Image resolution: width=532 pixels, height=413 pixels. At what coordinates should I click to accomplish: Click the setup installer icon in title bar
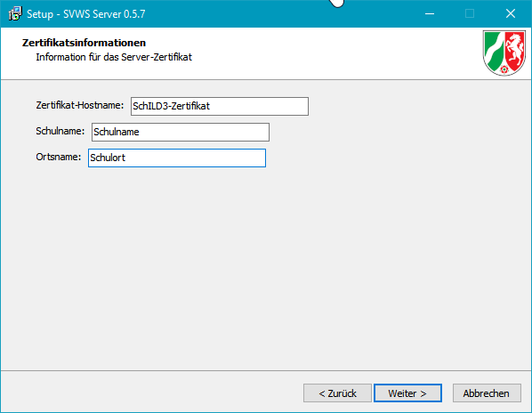click(x=15, y=14)
